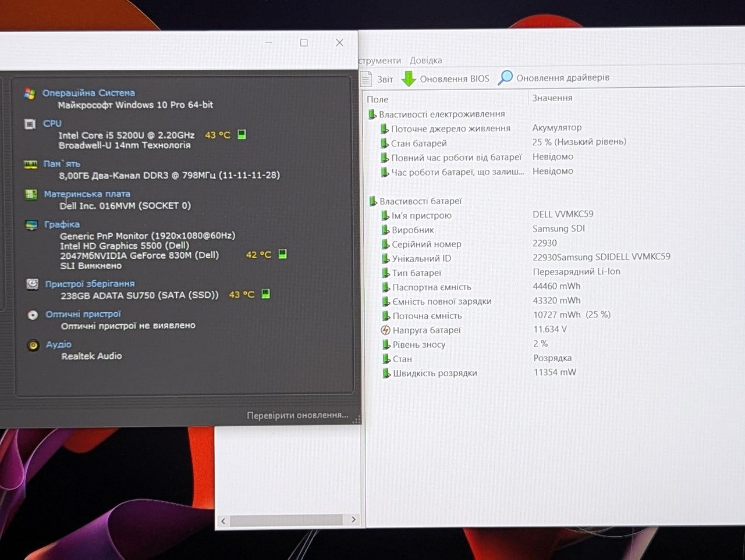Open the Материнська плата motherboard icon
This screenshot has height=560, width=745.
31,194
